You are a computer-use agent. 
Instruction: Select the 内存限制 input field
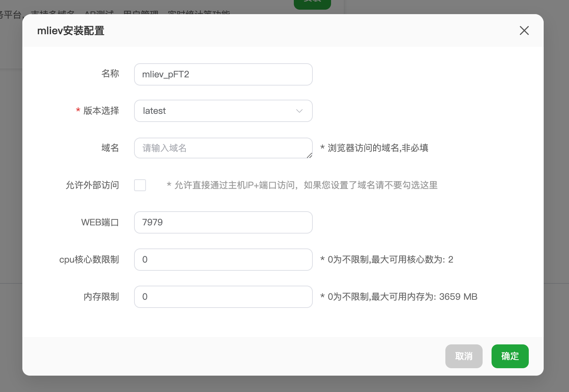coord(223,297)
